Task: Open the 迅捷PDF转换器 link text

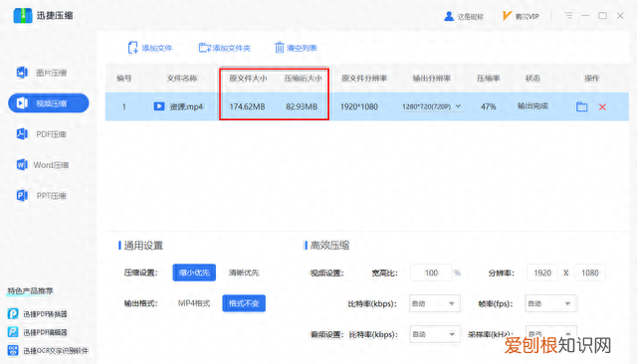Action: pos(45,314)
